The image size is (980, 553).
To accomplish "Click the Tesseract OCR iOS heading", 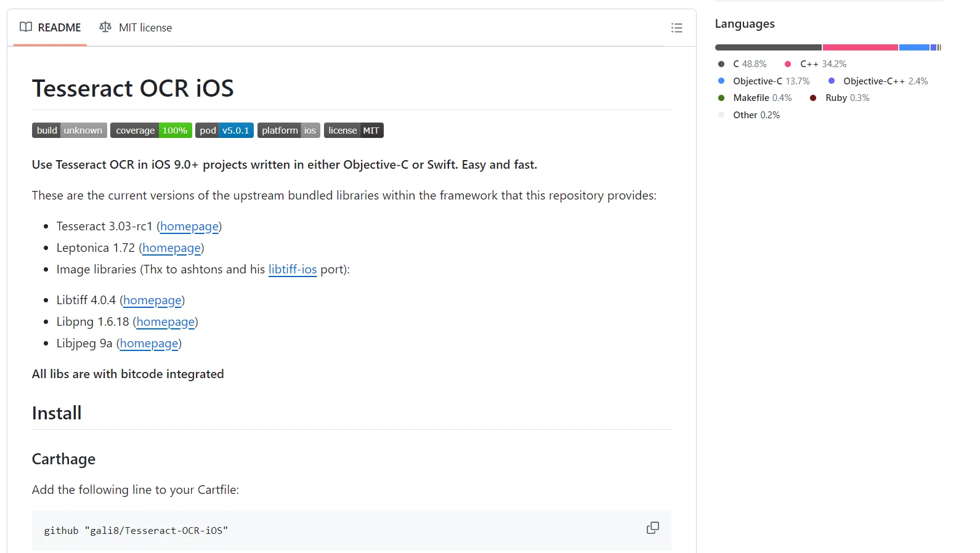I will pos(133,89).
